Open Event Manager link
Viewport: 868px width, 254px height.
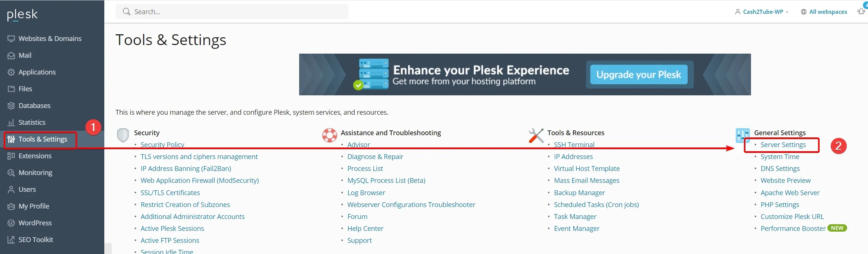[577, 229]
